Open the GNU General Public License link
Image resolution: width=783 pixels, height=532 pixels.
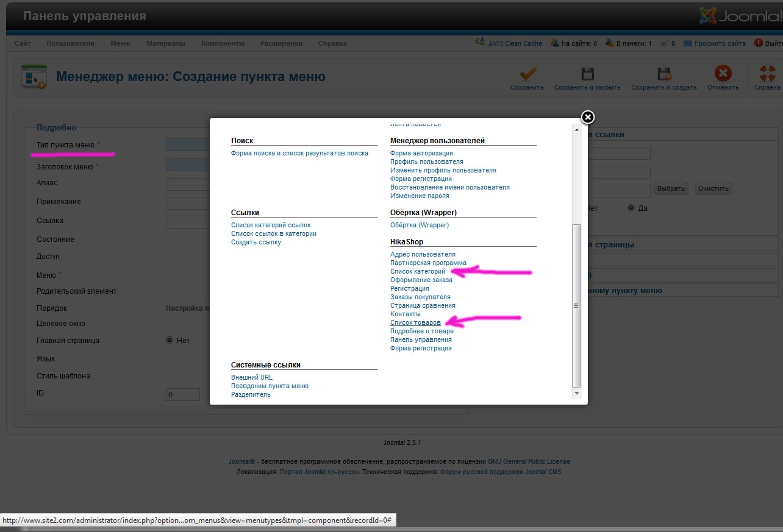[x=529, y=461]
